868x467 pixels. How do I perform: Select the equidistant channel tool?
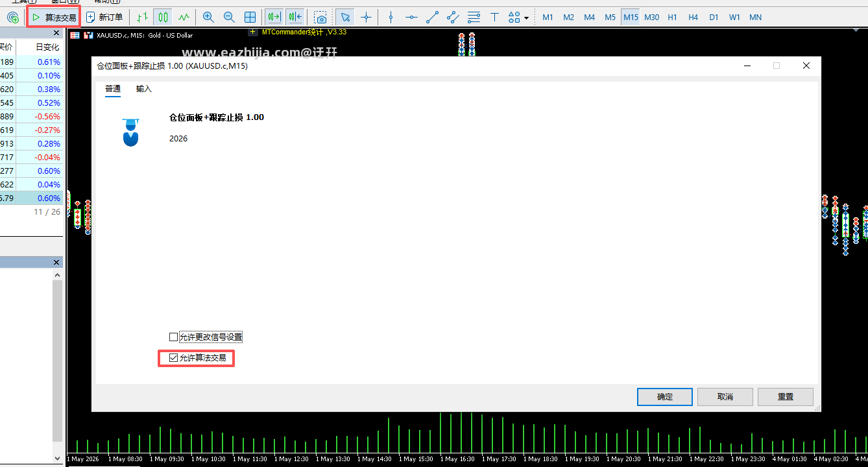pyautogui.click(x=453, y=18)
